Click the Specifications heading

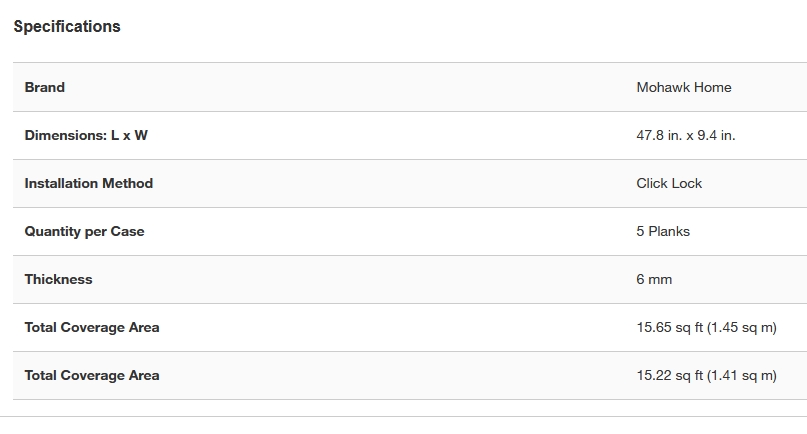point(67,27)
